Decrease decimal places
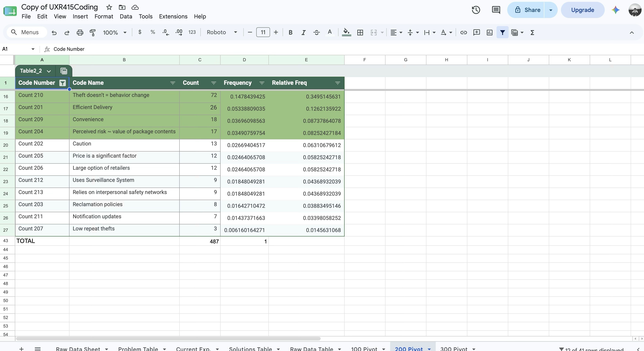 pyautogui.click(x=166, y=32)
